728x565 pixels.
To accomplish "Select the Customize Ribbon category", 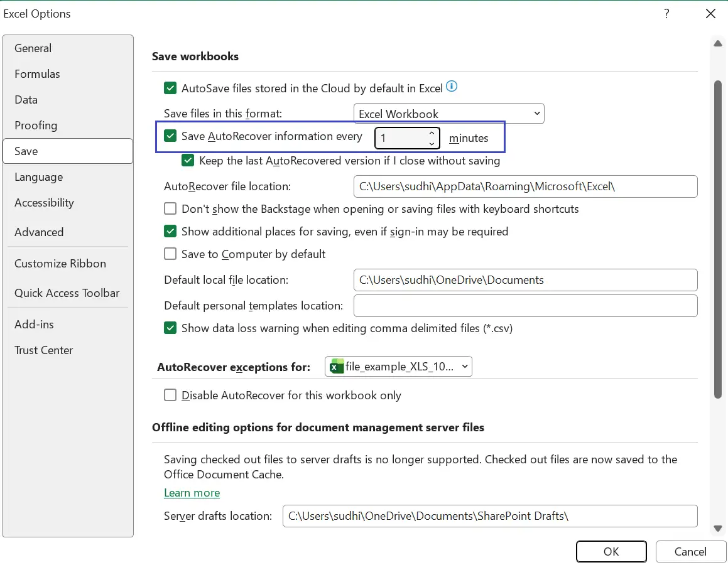I will (x=60, y=263).
